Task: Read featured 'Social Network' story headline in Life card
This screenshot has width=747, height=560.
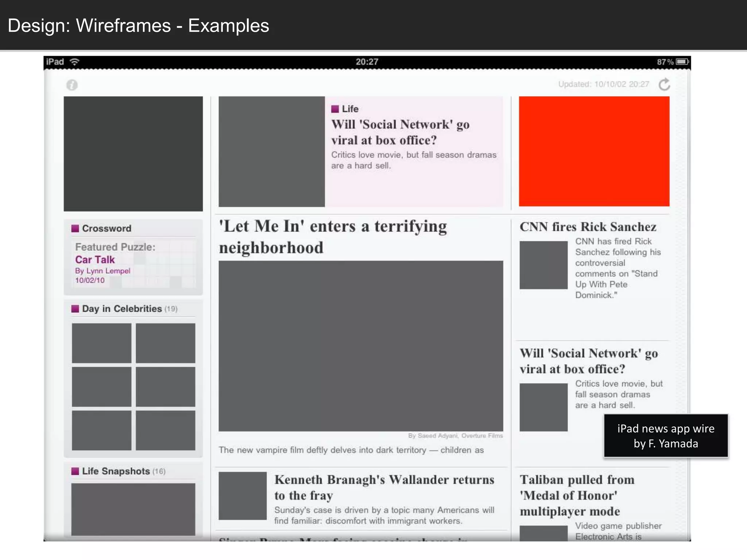Action: click(400, 132)
